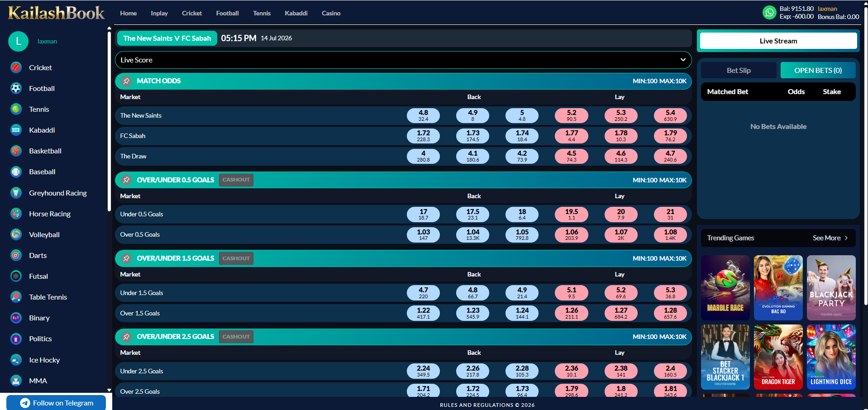The height and width of the screenshot is (410, 868).
Task: Click the Football soccer ball sidebar icon
Action: click(16, 88)
